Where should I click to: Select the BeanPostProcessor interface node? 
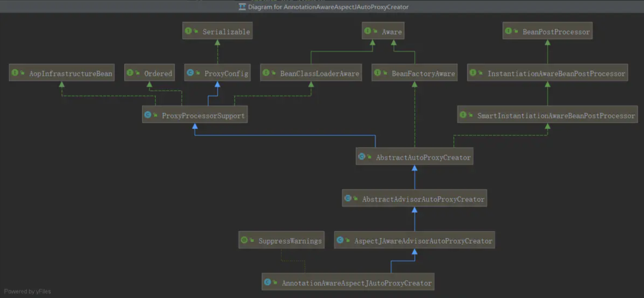(x=547, y=31)
